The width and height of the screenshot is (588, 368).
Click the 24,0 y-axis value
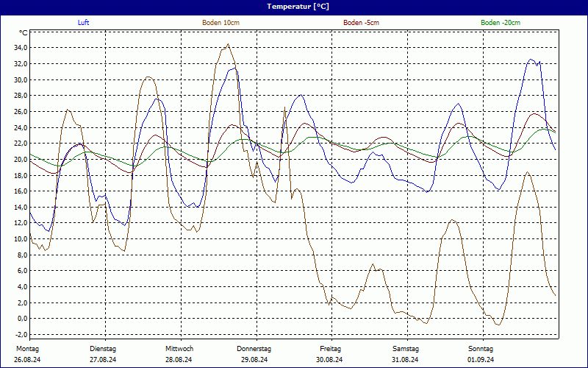[21, 127]
